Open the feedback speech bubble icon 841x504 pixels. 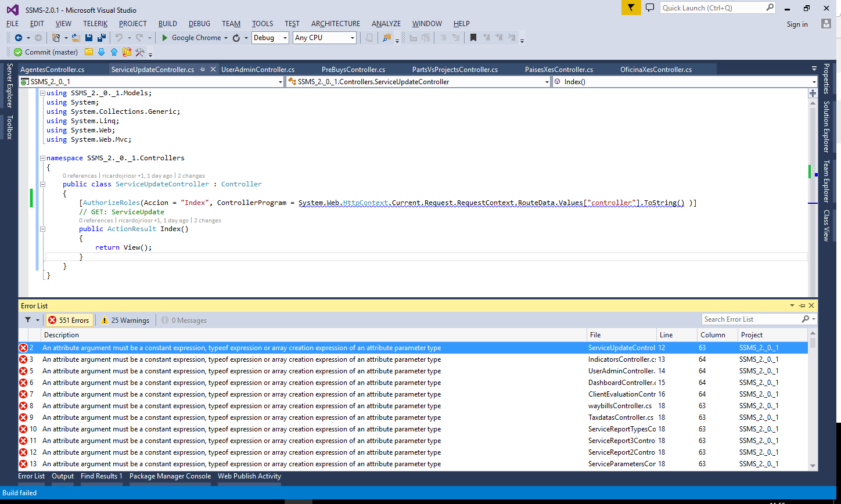(x=650, y=8)
